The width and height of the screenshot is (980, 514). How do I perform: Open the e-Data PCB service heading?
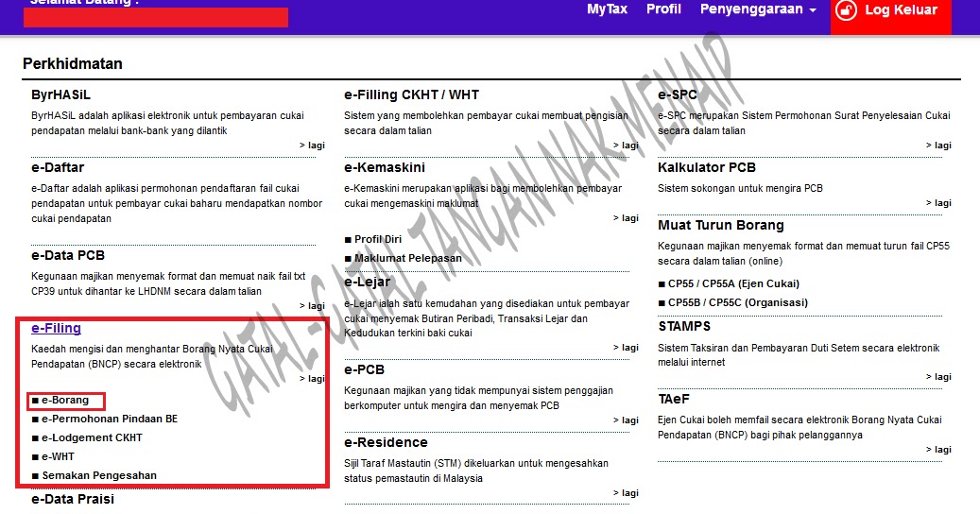click(68, 255)
